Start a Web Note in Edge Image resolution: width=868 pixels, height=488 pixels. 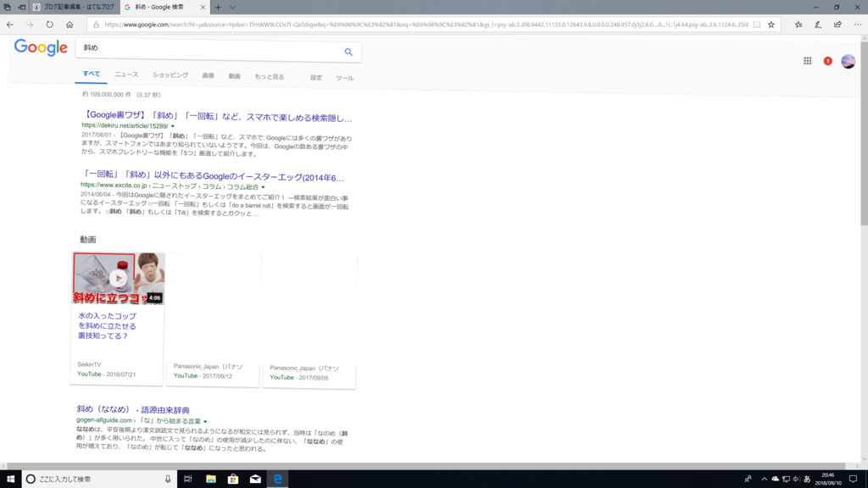tap(818, 25)
